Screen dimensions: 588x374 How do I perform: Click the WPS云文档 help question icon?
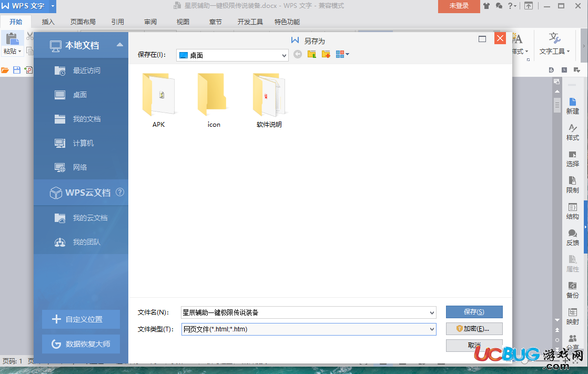coord(119,192)
